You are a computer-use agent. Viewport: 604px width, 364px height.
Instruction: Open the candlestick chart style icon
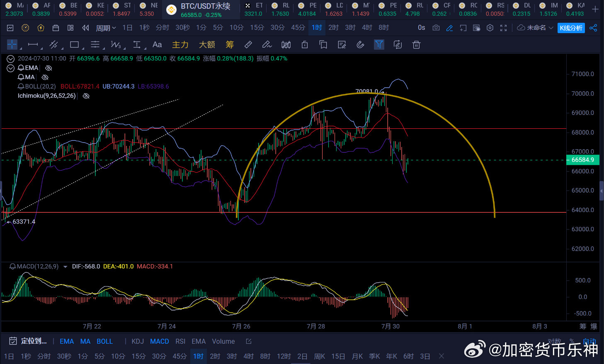286,45
